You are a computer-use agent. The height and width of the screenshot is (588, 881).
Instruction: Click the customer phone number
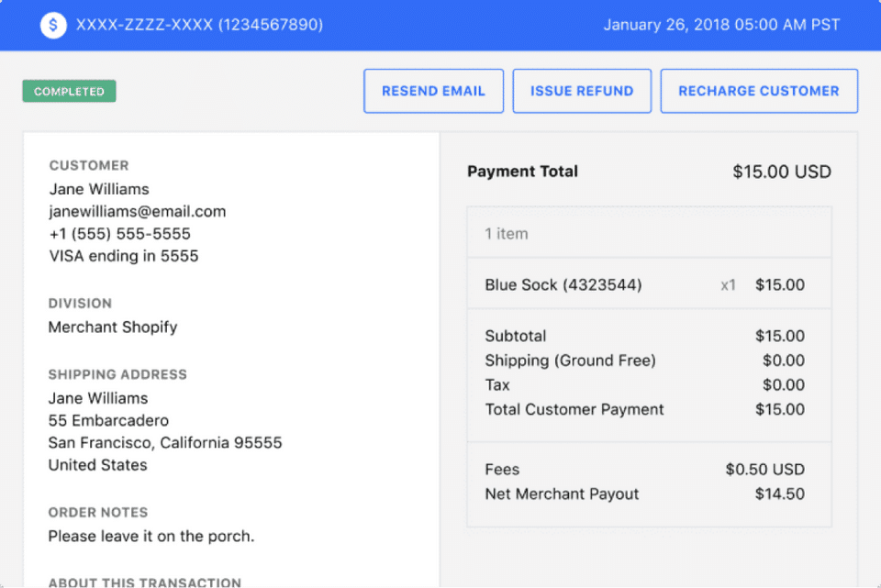[119, 234]
